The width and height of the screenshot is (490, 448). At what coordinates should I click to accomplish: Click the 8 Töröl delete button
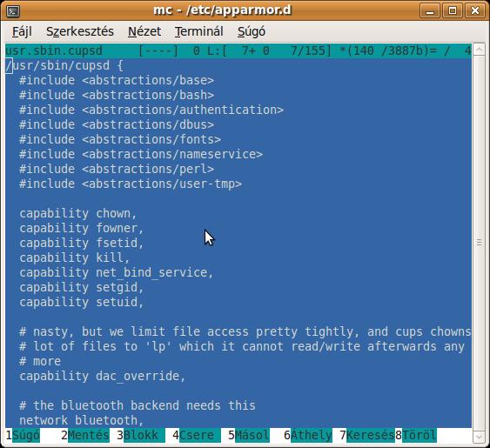tap(416, 435)
